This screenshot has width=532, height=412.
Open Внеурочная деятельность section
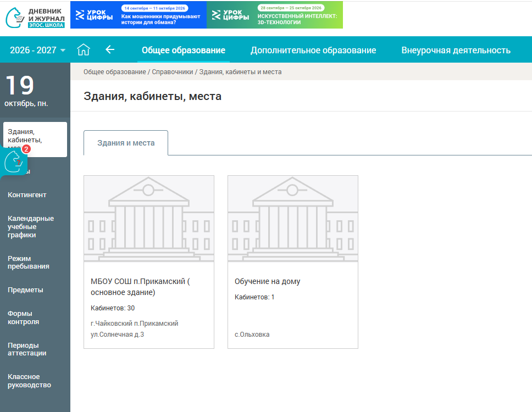point(456,50)
